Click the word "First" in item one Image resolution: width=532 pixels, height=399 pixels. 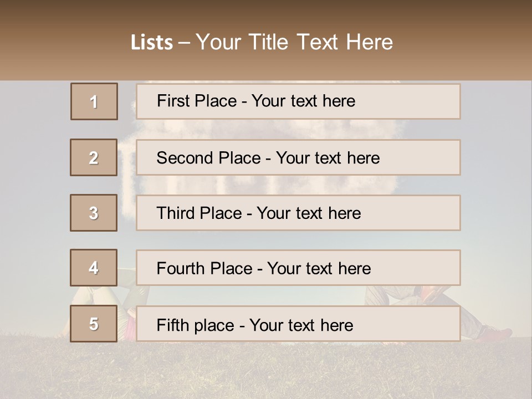(173, 101)
